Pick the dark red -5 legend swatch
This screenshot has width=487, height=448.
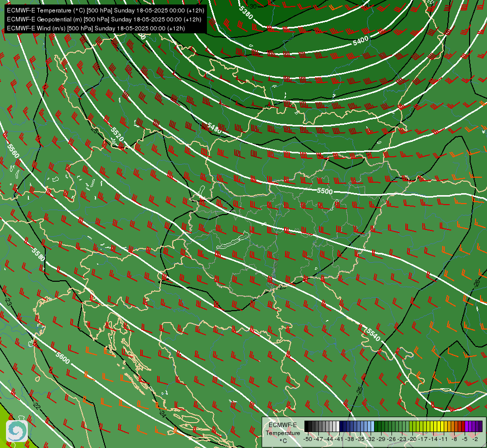(463, 426)
